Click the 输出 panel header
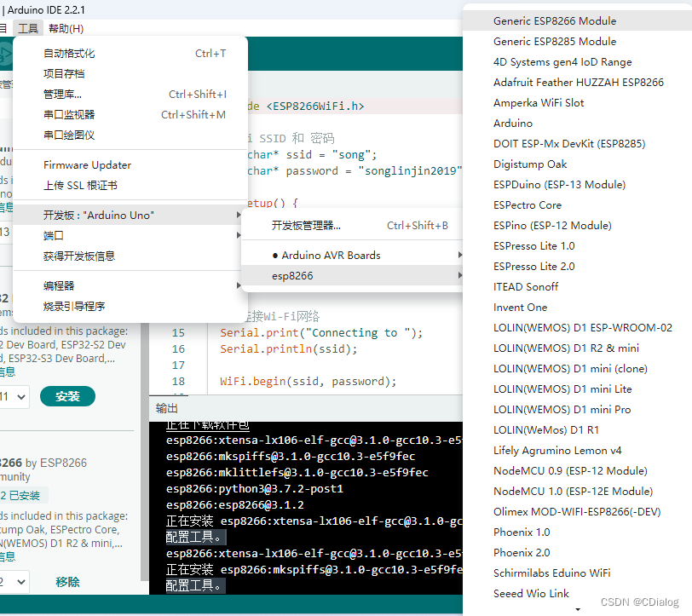Image resolution: width=692 pixels, height=616 pixels. pos(167,409)
